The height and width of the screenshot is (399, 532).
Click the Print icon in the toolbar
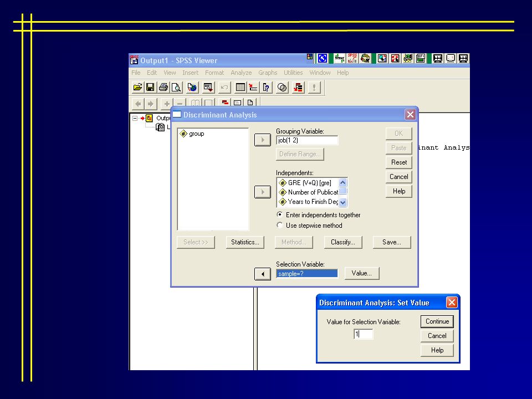tap(163, 88)
